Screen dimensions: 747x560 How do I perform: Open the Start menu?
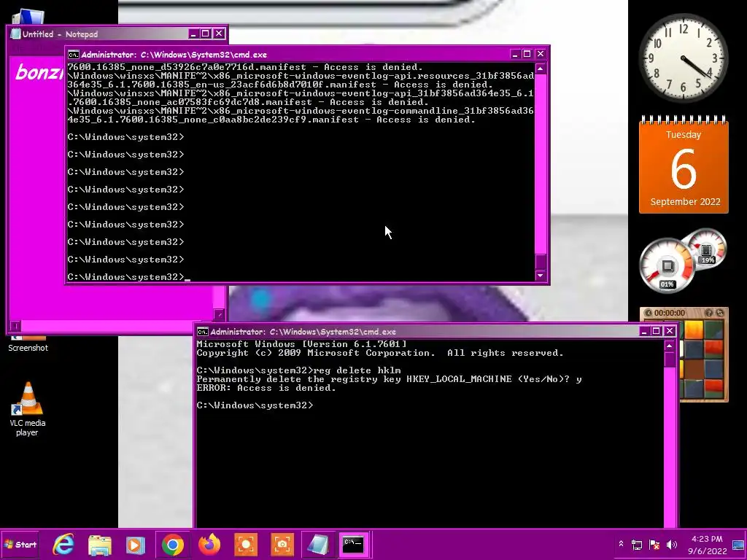(20, 544)
